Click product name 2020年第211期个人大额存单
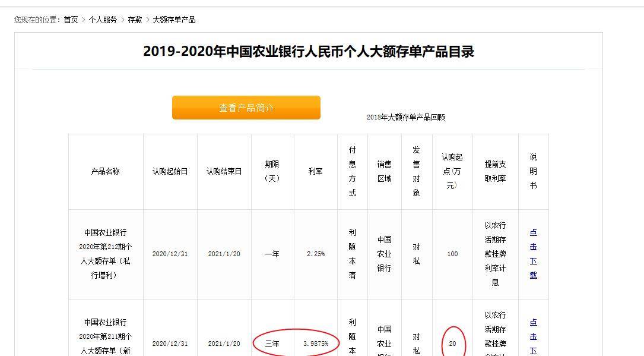The height and width of the screenshot is (356, 644). (x=106, y=336)
